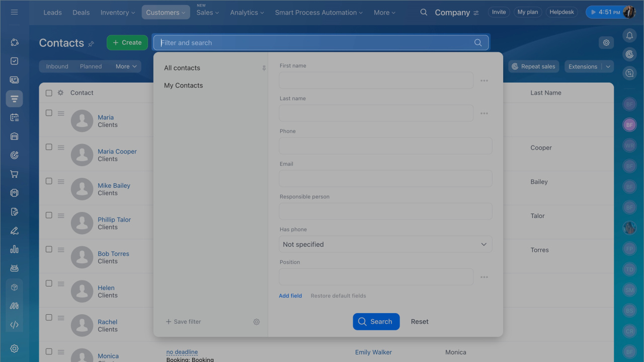Click the Add field link

[x=290, y=296]
